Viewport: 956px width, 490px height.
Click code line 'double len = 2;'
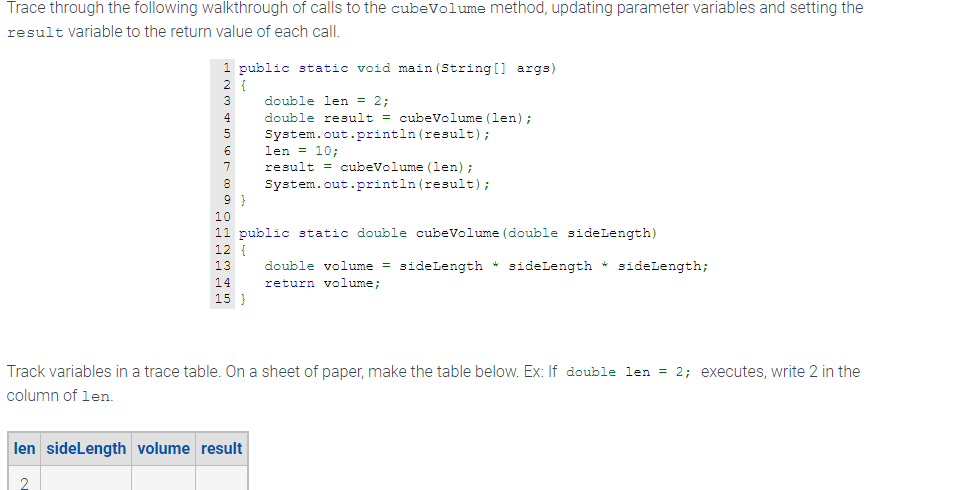pyautogui.click(x=326, y=101)
